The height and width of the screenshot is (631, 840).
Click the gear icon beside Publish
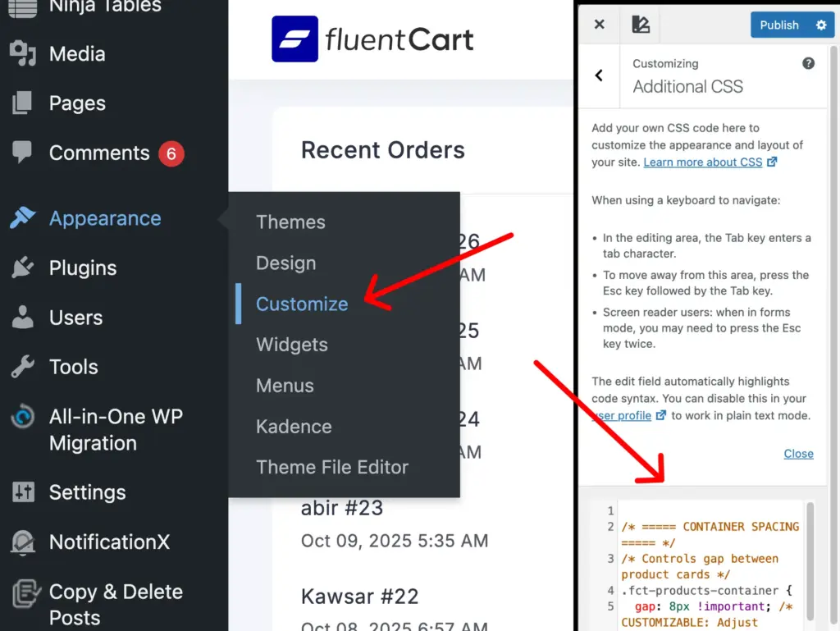coord(823,25)
